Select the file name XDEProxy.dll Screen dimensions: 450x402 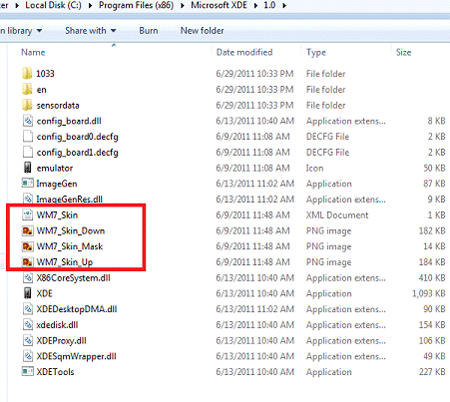[x=61, y=340]
